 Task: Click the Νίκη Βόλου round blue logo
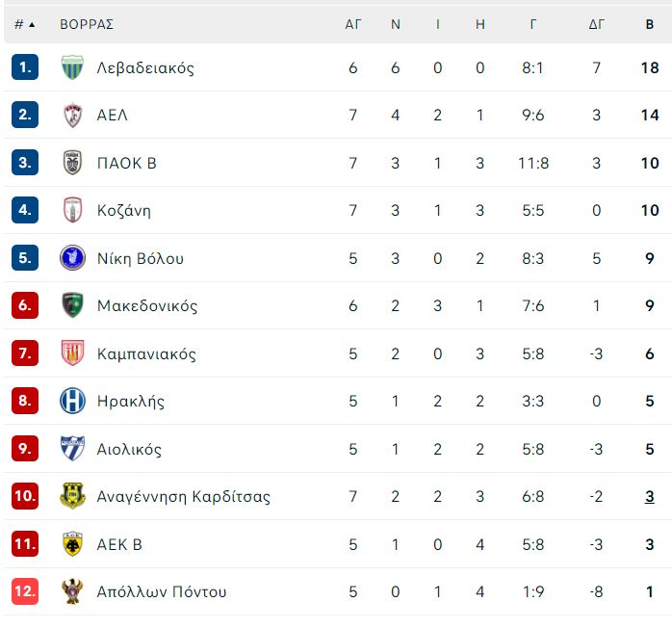pyautogui.click(x=72, y=257)
